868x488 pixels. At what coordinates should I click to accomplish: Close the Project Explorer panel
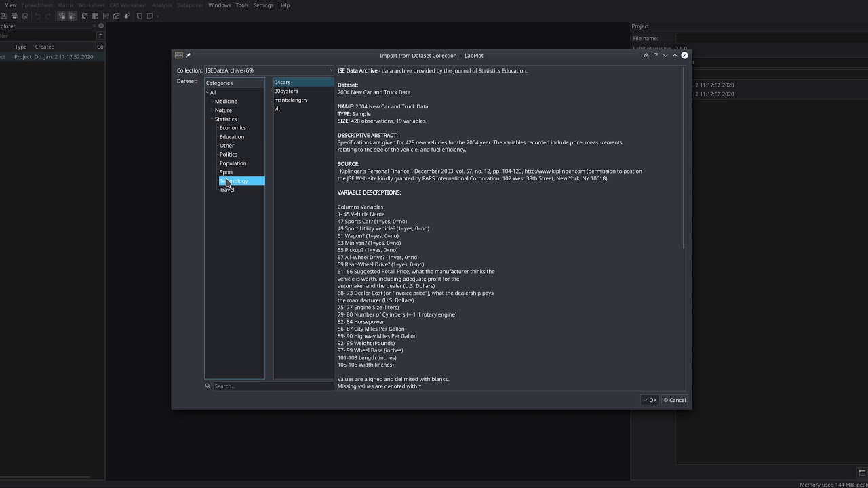pyautogui.click(x=101, y=26)
